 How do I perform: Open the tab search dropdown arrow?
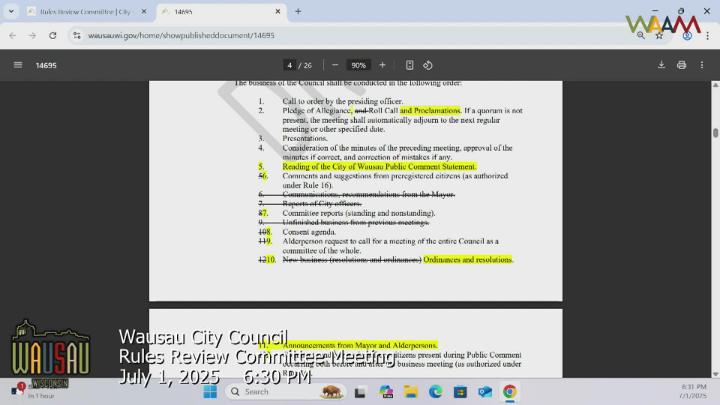point(11,11)
